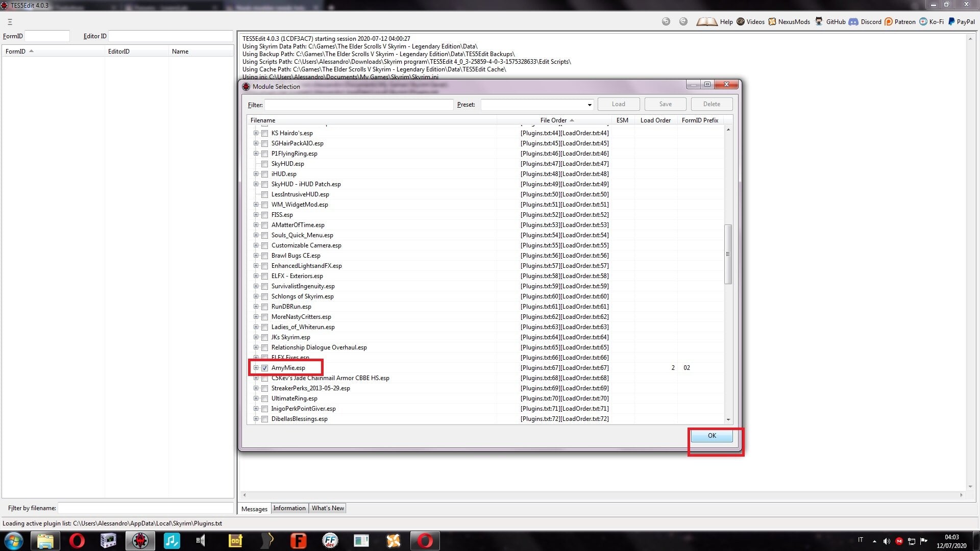Open the Windows Start menu
The image size is (980, 551).
click(x=13, y=541)
